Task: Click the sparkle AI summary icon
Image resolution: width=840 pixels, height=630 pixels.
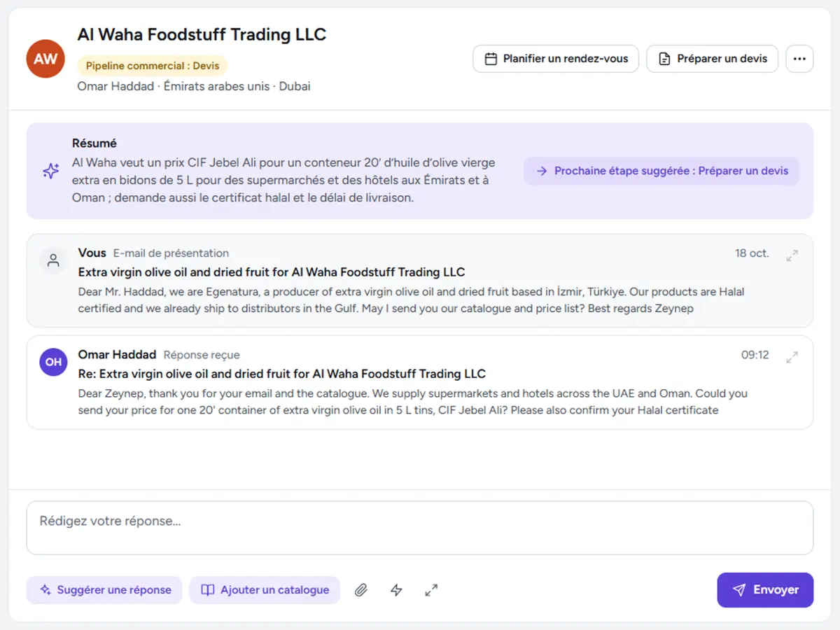Action: coord(50,171)
